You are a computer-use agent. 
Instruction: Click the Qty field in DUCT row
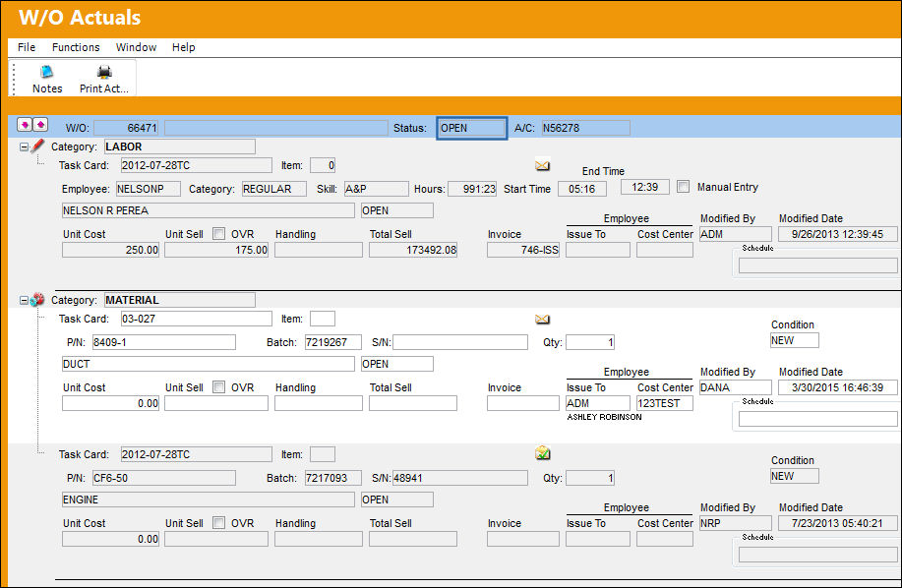point(590,342)
